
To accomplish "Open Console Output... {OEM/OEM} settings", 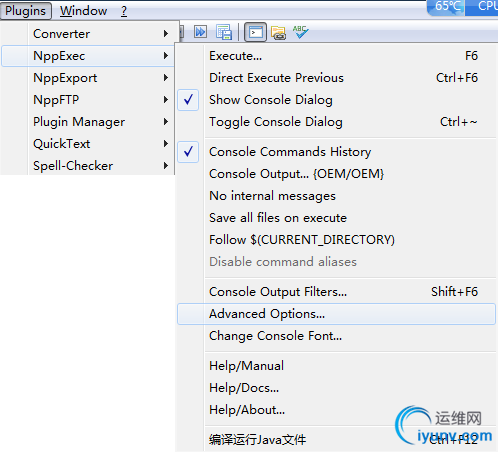I will click(336, 174).
